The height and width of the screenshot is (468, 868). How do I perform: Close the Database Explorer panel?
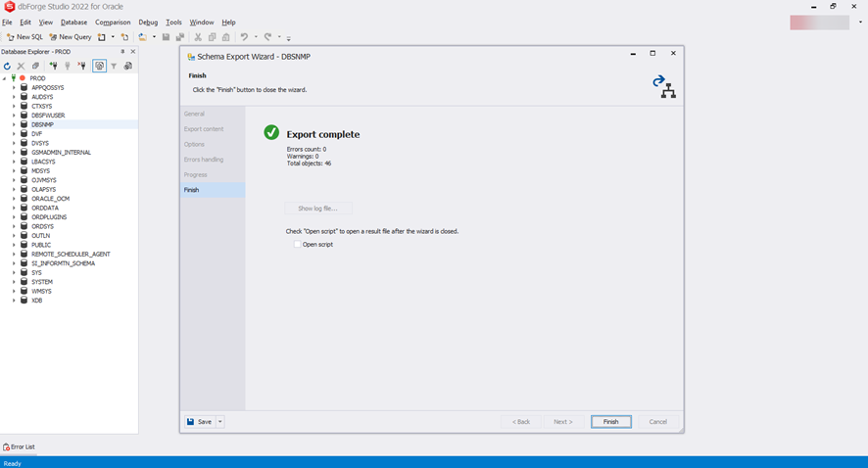133,52
